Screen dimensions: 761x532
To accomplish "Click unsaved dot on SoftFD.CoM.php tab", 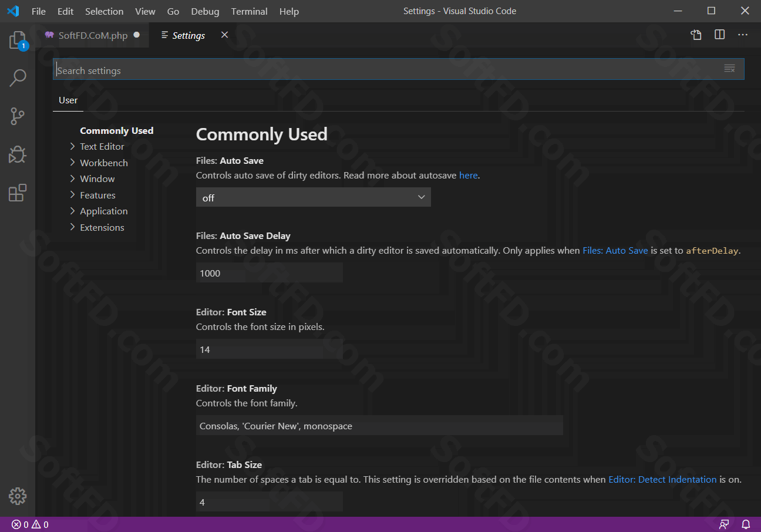I will 137,35.
